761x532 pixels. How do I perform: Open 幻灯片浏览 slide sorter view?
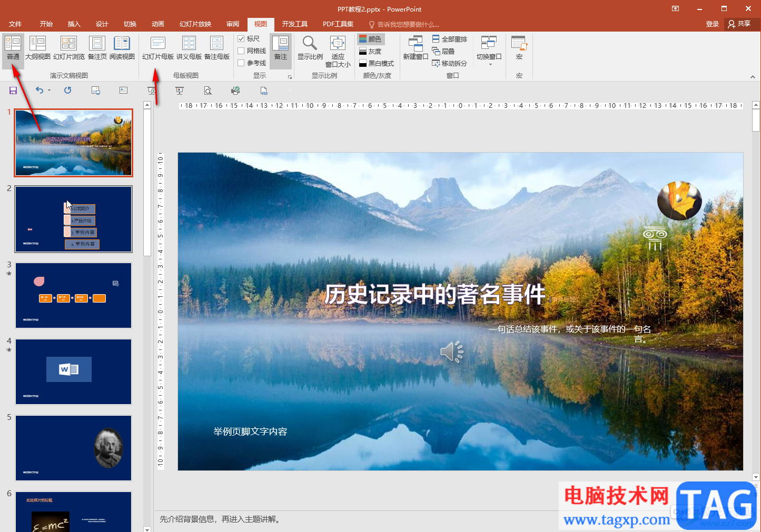[69, 48]
